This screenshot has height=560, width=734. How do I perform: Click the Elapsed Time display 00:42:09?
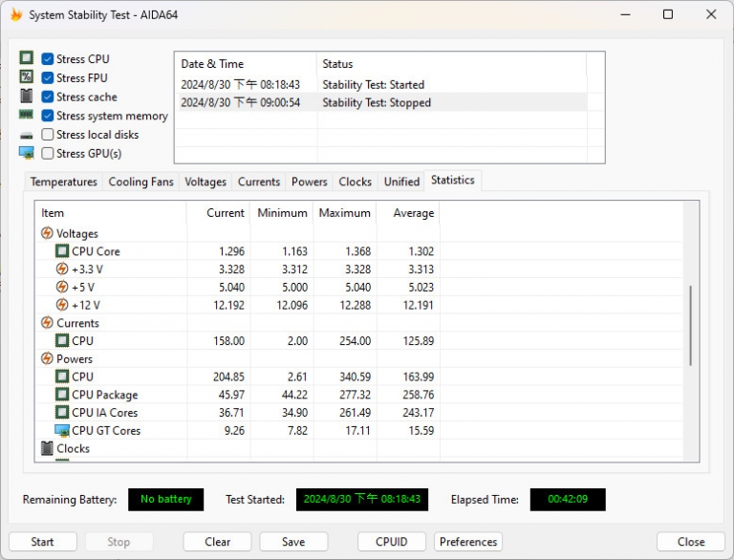[568, 499]
